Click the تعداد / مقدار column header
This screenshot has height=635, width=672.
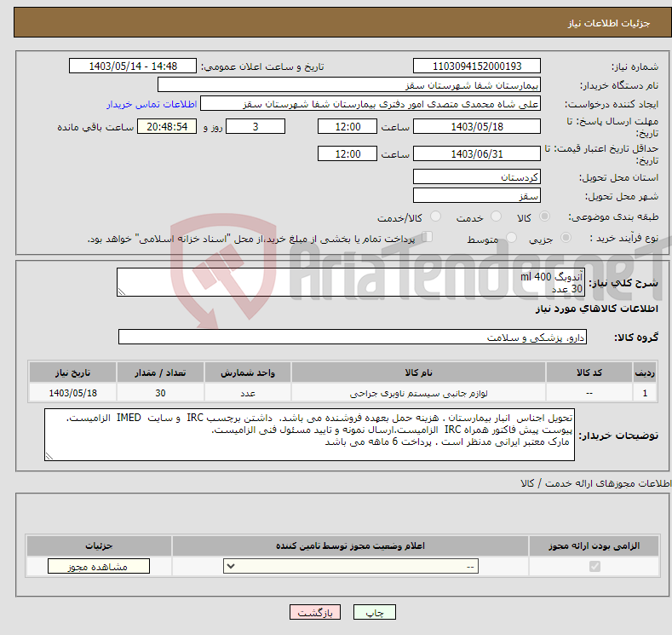(x=160, y=372)
